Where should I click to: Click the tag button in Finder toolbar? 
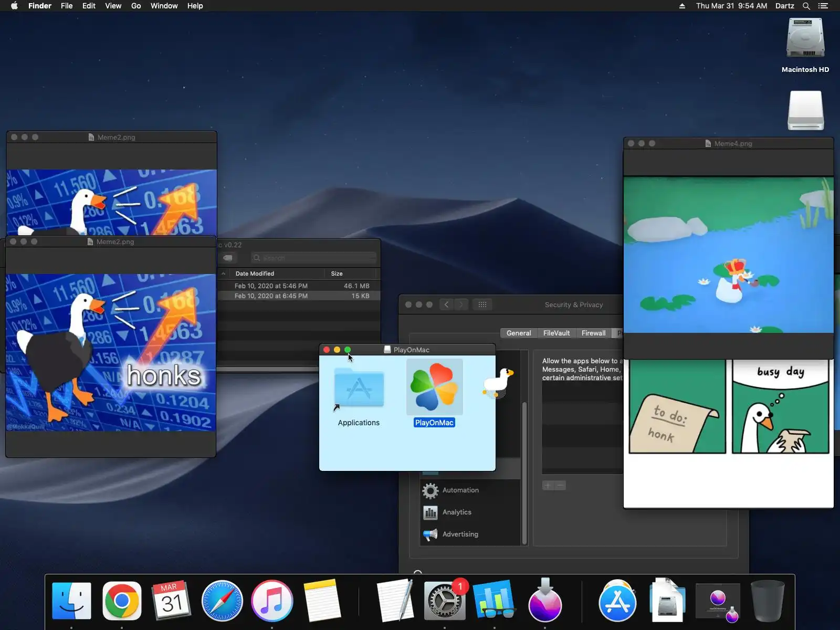pyautogui.click(x=228, y=258)
